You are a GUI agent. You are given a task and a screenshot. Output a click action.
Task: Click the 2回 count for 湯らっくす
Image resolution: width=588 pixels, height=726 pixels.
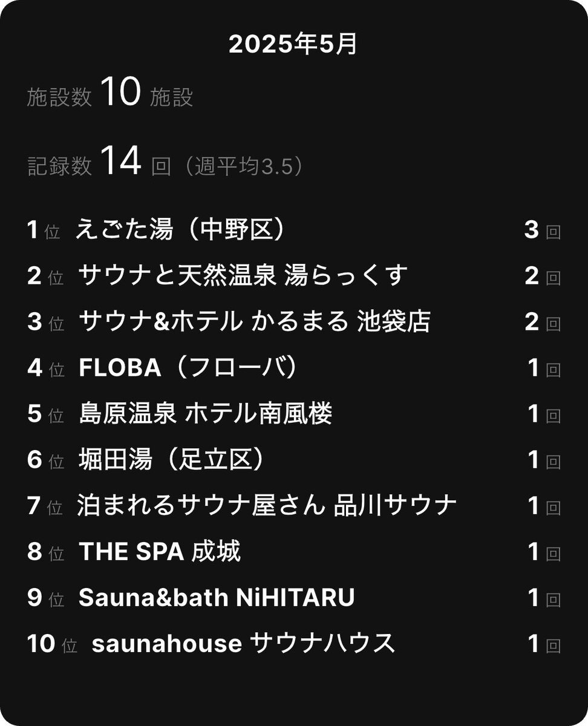pos(543,276)
